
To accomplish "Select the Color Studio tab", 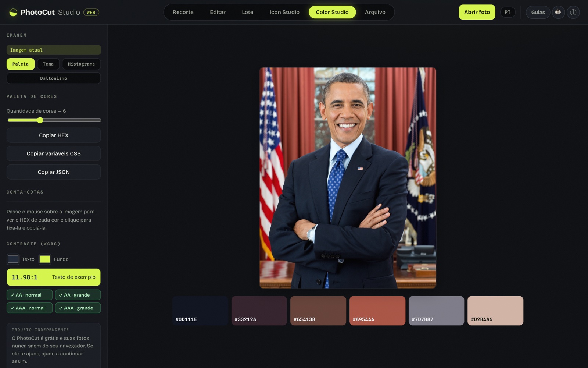I will click(332, 12).
